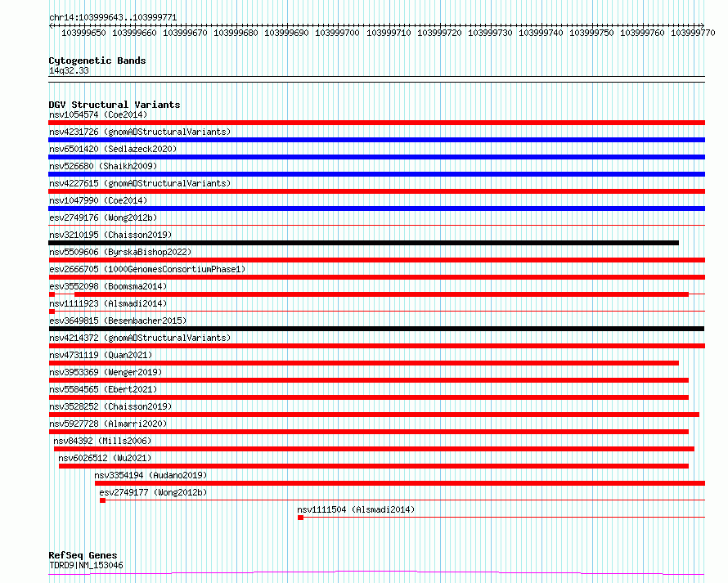
Task: Open the nsv3354194 (Audano2019) variant
Action: tap(151, 475)
